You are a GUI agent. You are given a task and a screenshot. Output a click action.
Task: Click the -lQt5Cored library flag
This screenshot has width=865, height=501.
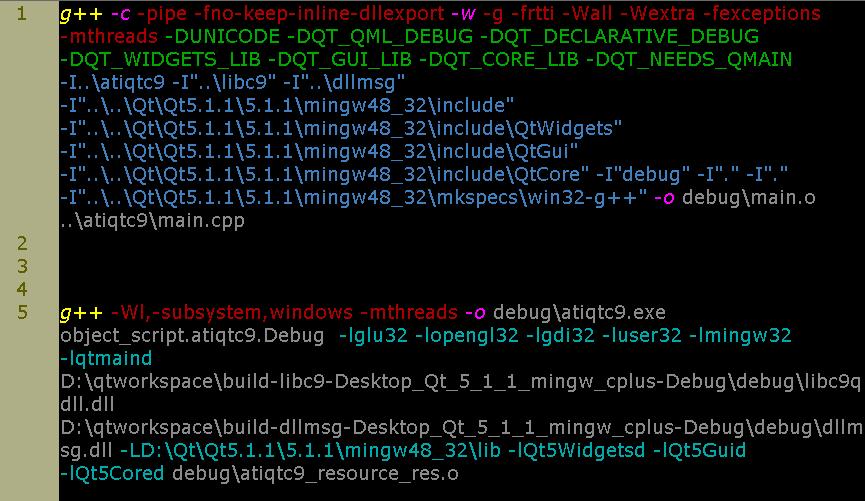pos(112,473)
